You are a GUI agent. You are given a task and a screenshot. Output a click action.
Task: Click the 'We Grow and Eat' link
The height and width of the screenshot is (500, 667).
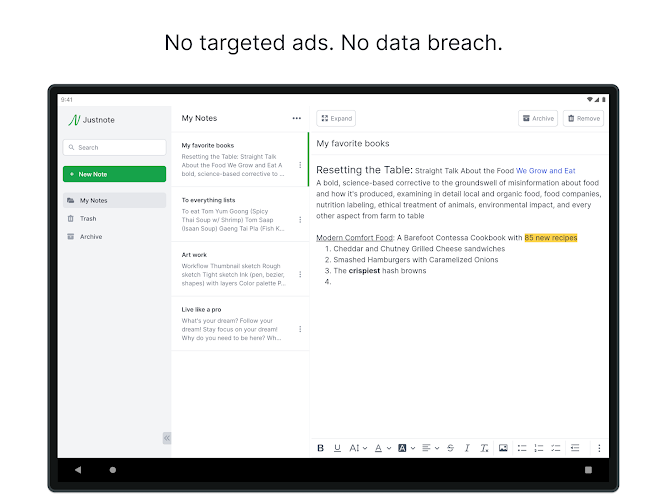pyautogui.click(x=546, y=171)
